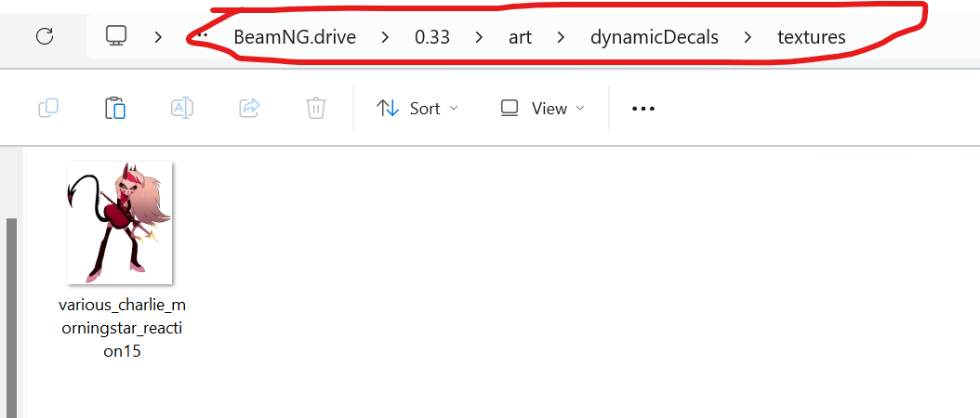Click the Share toolbar icon
Screen dimensions: 980x418
coord(249,108)
